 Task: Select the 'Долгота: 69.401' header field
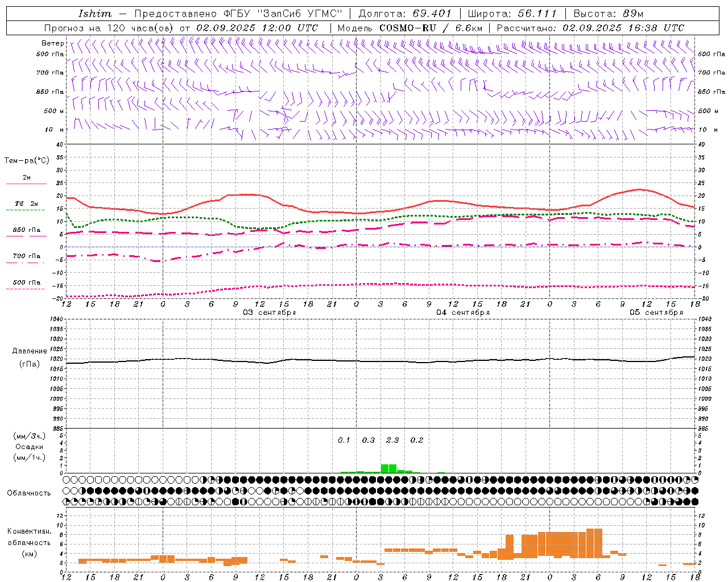coord(405,14)
